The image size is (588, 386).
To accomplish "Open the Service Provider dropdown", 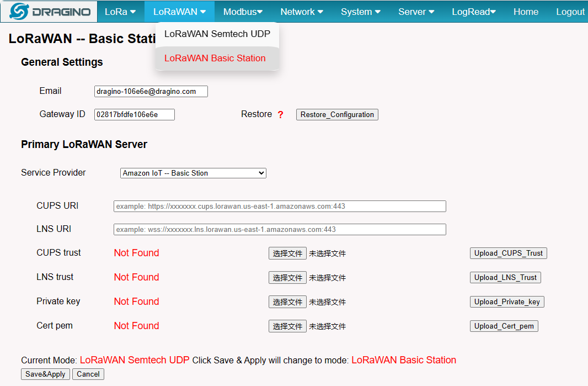I will pyautogui.click(x=193, y=173).
